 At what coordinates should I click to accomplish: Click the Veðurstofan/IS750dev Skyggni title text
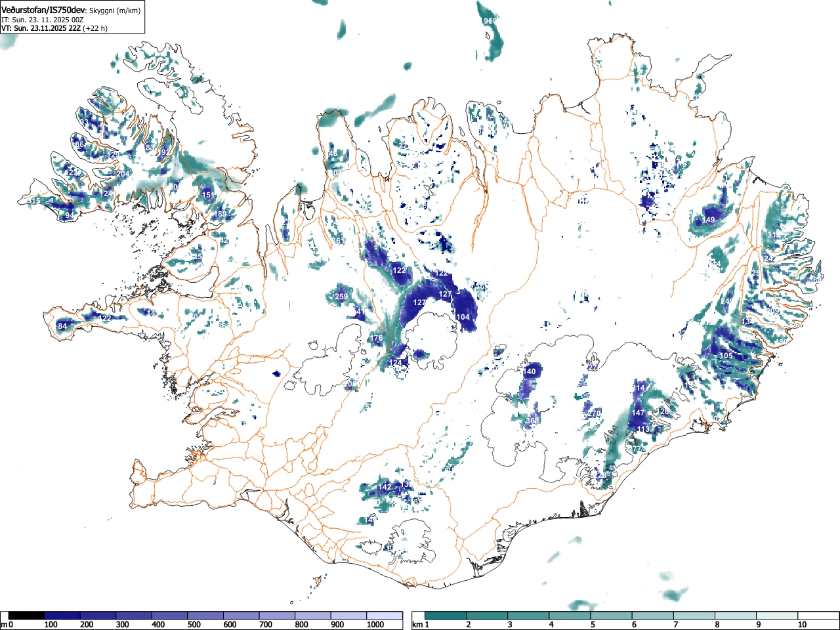pos(71,10)
